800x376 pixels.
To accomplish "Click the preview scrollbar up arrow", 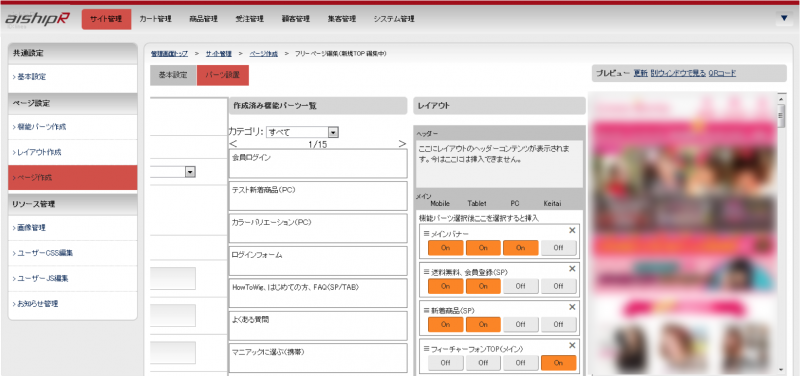I will point(781,98).
